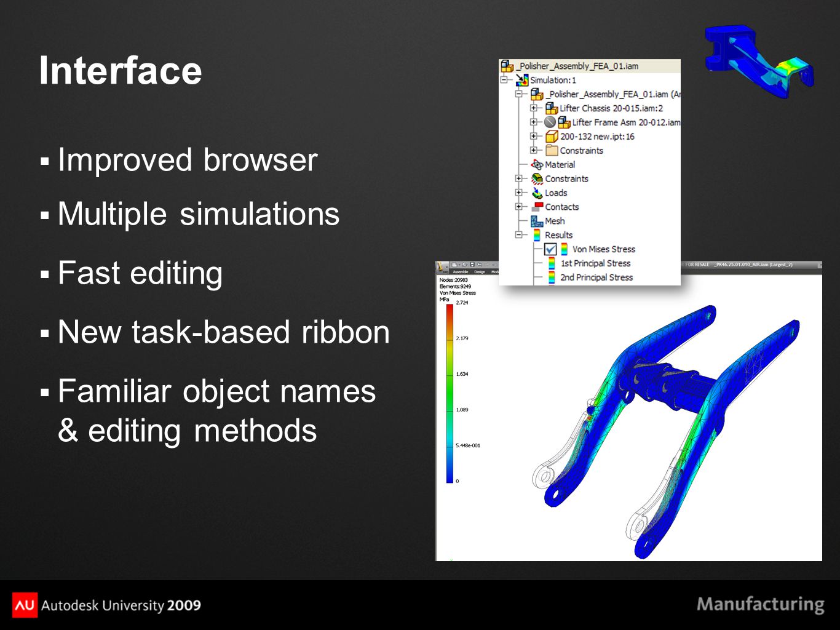Expand the Lifter Frame Asm 20-012 node
The width and height of the screenshot is (840, 630).
coord(534,122)
